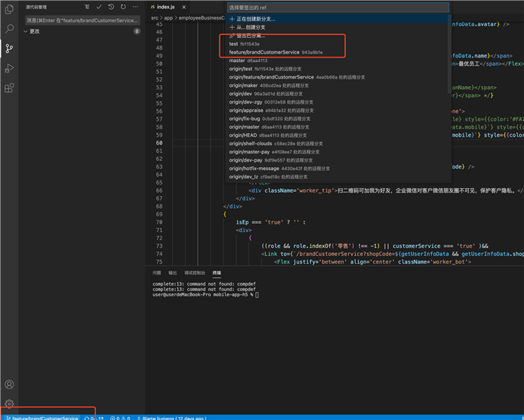The image size is (524, 420).
Task: Click the errors and warnings status indicator
Action: (120, 418)
